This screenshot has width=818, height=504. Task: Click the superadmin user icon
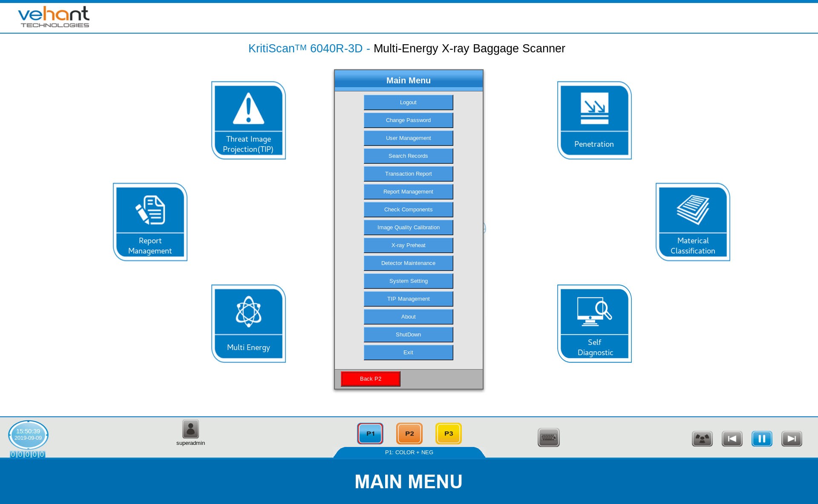(x=190, y=429)
